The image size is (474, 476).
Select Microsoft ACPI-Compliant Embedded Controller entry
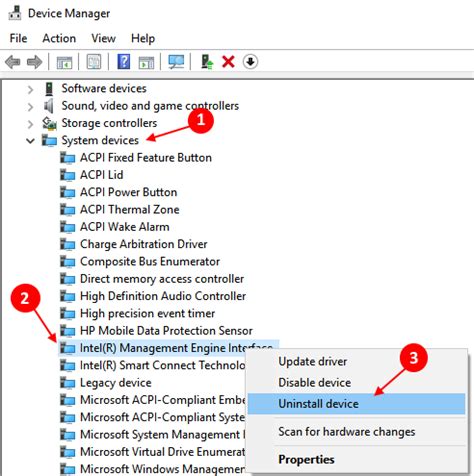162,400
